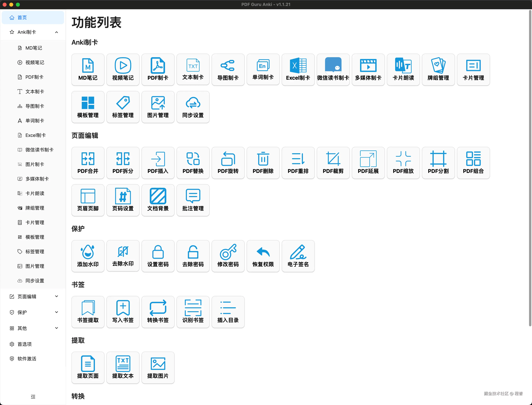Screen dimensions: 532x405
Task: Open the 去除密码 remove password tool
Action: [193, 256]
